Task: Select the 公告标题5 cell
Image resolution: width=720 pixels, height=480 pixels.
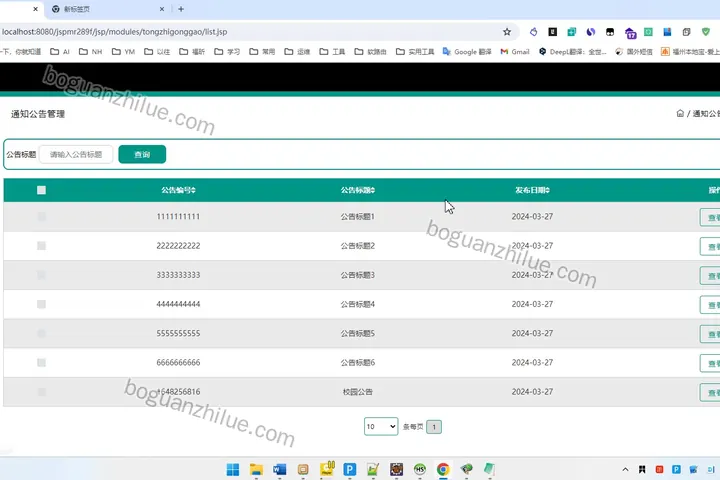Action: pyautogui.click(x=358, y=333)
